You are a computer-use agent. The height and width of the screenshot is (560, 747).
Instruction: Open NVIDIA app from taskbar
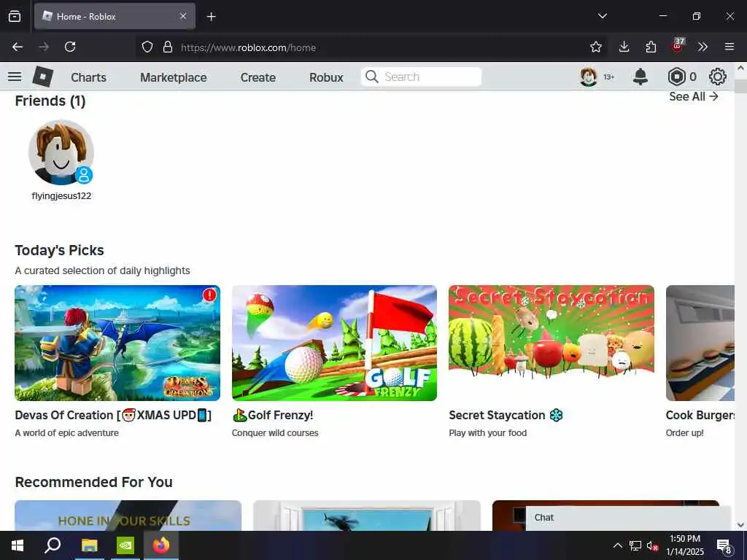tap(125, 545)
